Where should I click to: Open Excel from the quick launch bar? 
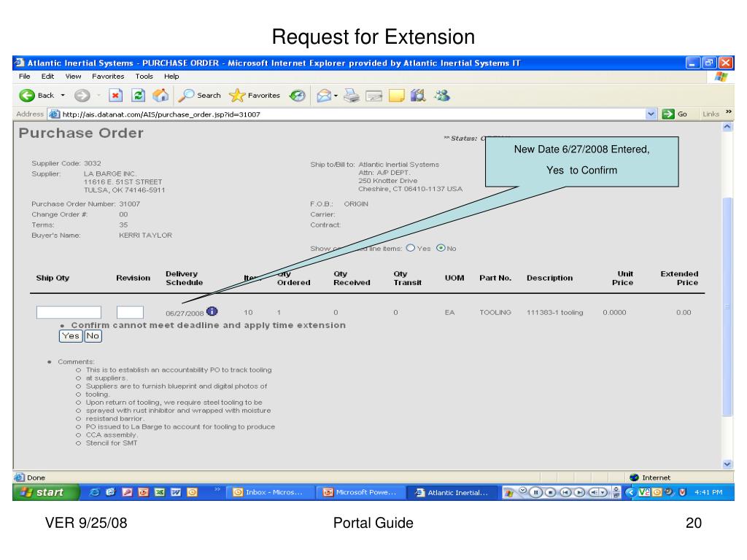pyautogui.click(x=160, y=492)
